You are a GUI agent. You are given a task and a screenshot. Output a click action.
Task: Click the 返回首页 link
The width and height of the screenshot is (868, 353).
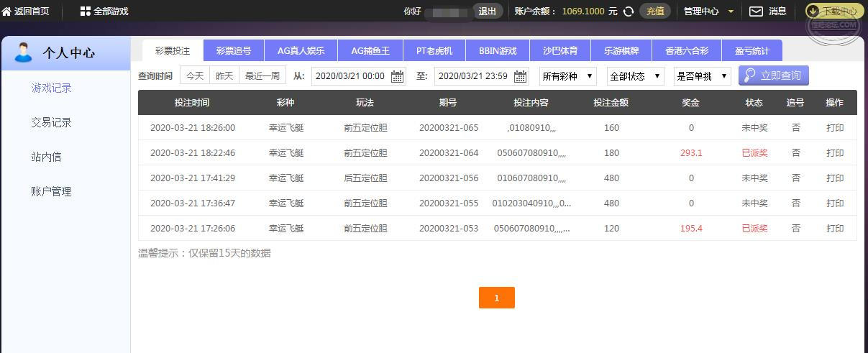click(x=32, y=12)
